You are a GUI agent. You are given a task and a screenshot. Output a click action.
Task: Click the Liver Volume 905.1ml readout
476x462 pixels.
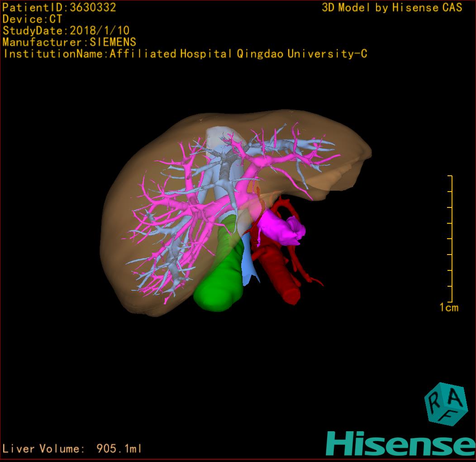72,449
